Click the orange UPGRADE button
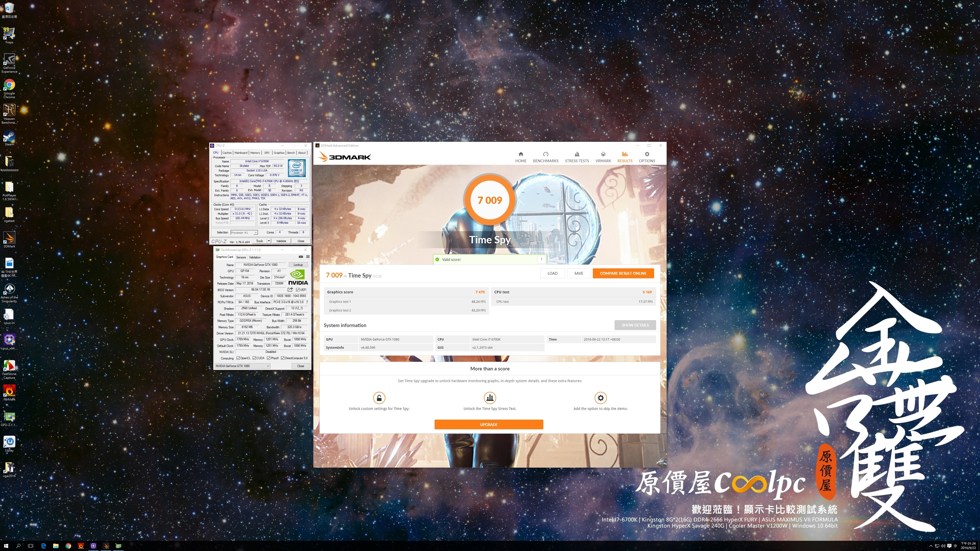980x551 pixels. [x=489, y=424]
